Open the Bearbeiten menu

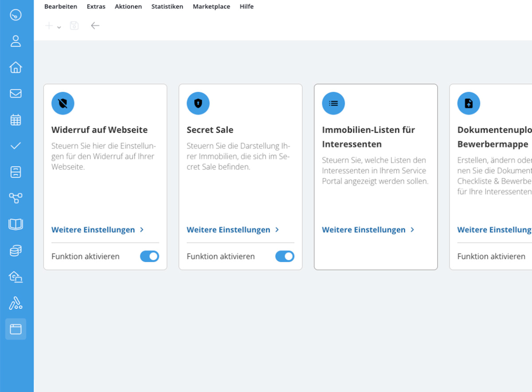pyautogui.click(x=61, y=7)
